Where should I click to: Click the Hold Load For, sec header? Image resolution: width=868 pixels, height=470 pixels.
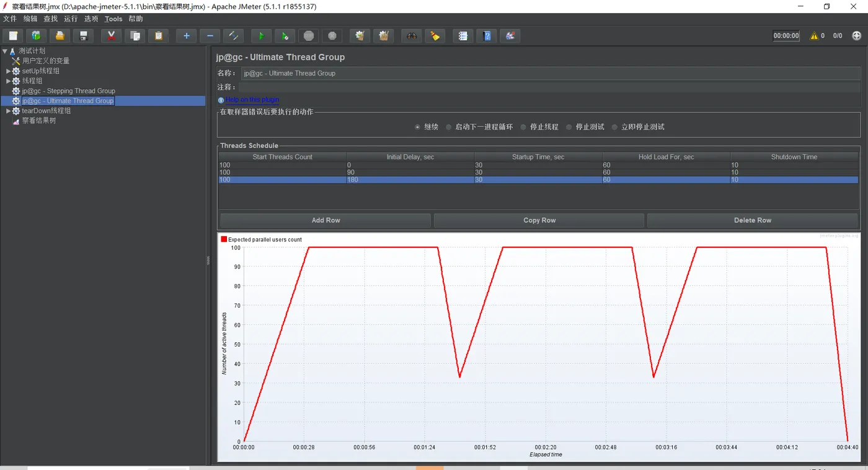(x=666, y=157)
